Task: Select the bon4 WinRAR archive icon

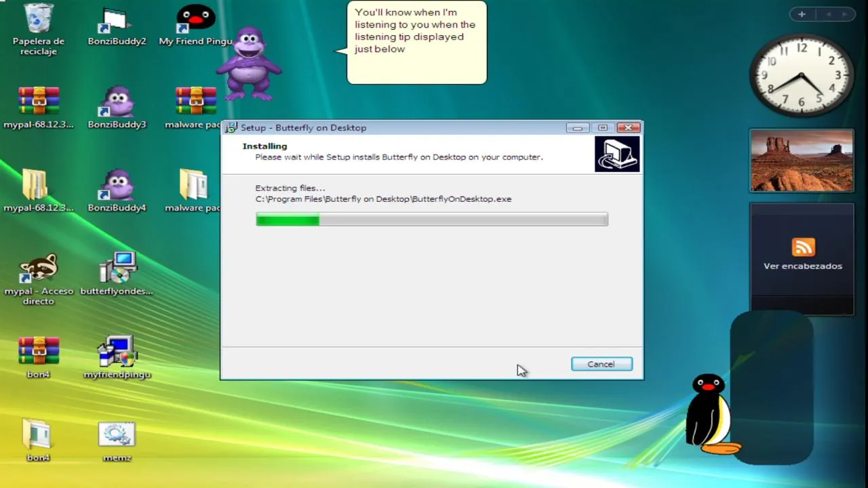Action: [x=39, y=352]
